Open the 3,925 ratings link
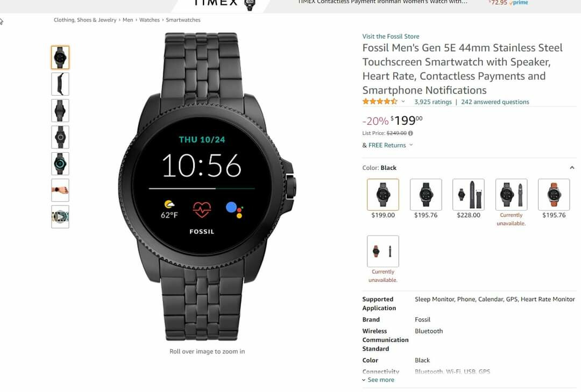Viewport: 581px width, 392px height. 433,102
